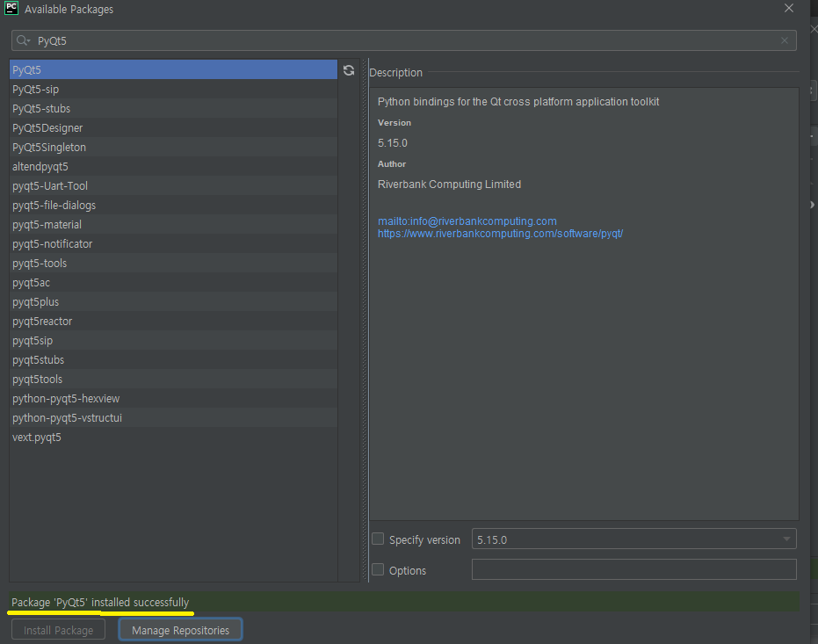818x644 pixels.
Task: Select the pyqt5sip package
Action: 173,340
